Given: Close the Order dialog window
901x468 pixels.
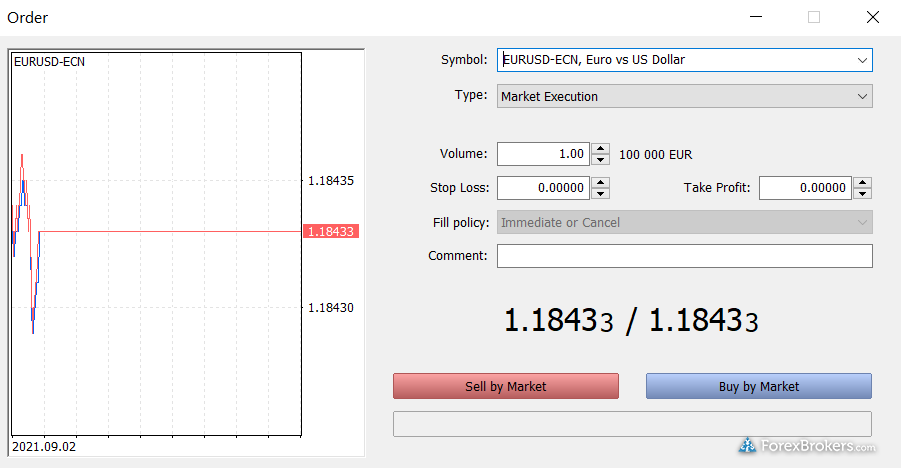Looking at the screenshot, I should pyautogui.click(x=873, y=17).
